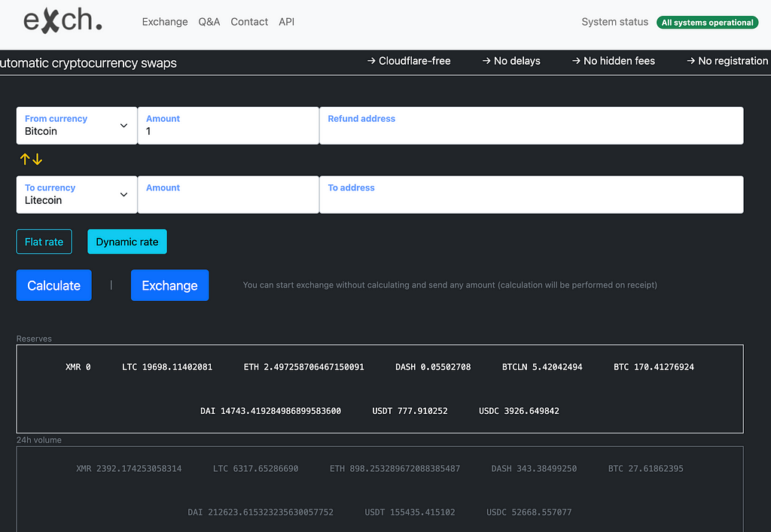
Task: Click the BTC 170.41276924 reserve entry
Action: tap(654, 367)
